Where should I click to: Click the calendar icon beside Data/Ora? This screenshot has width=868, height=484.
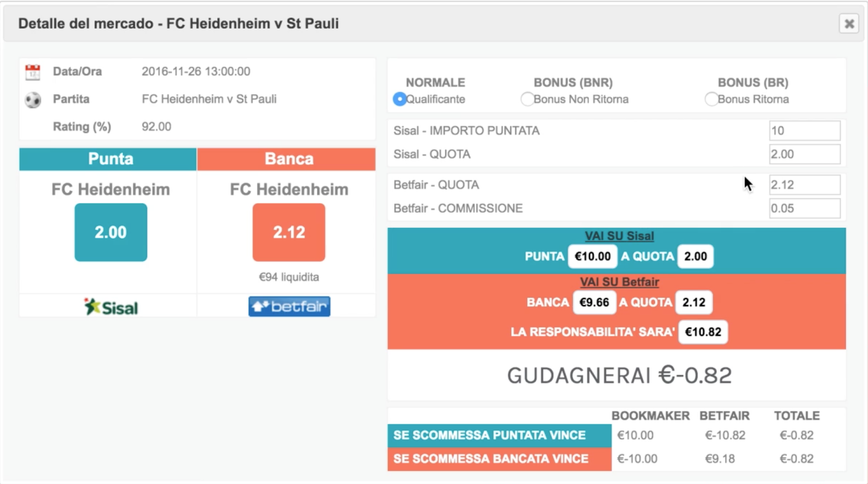click(x=33, y=72)
